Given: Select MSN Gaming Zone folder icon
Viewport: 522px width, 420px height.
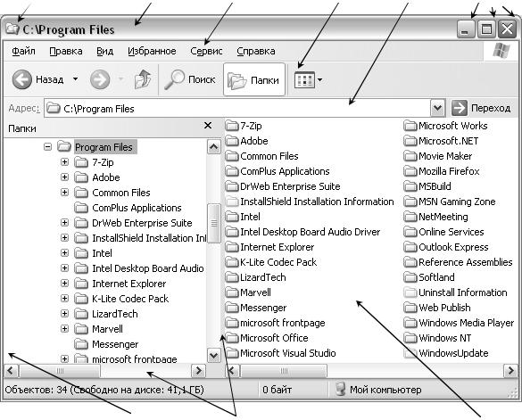Looking at the screenshot, I should click(x=410, y=202).
